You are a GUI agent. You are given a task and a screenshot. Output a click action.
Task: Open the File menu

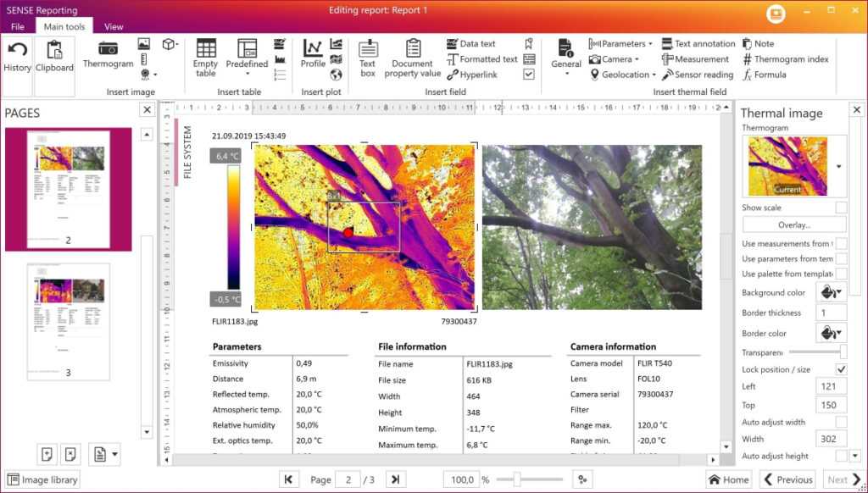(17, 26)
